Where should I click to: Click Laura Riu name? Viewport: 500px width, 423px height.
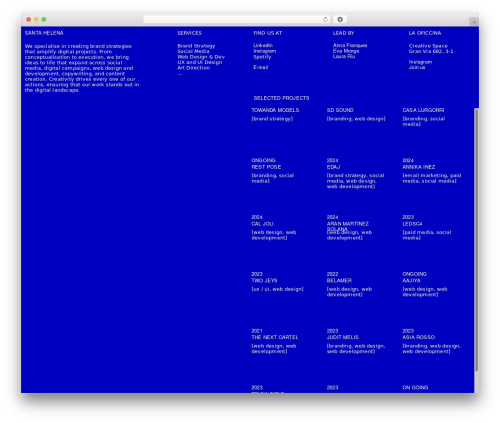[x=344, y=56]
